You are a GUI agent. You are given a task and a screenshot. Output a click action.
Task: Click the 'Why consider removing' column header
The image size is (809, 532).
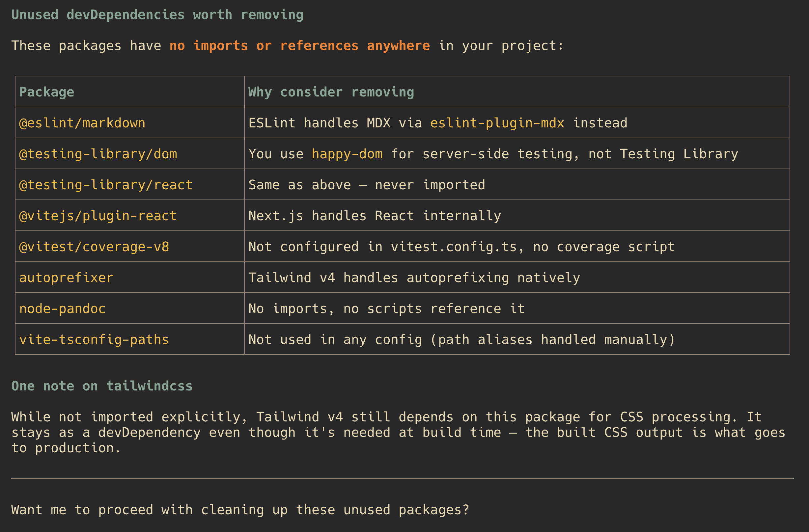(331, 92)
